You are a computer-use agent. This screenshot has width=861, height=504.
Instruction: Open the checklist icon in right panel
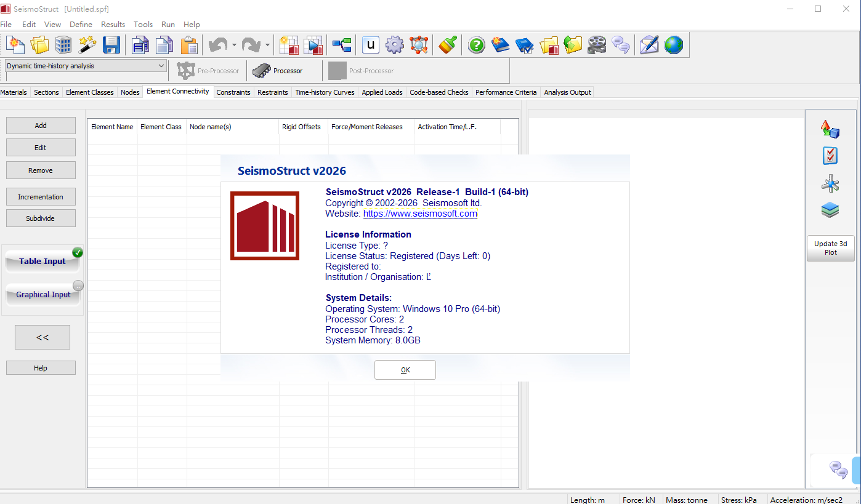830,156
